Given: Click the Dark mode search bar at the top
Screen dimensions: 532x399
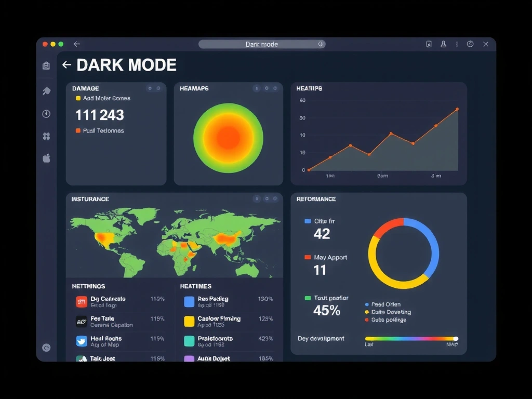Looking at the screenshot, I should click(261, 44).
